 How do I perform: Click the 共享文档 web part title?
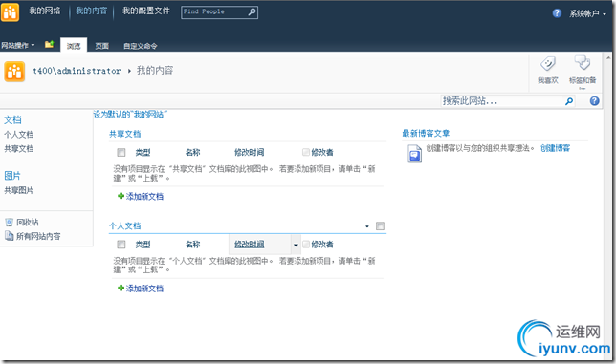pos(125,134)
